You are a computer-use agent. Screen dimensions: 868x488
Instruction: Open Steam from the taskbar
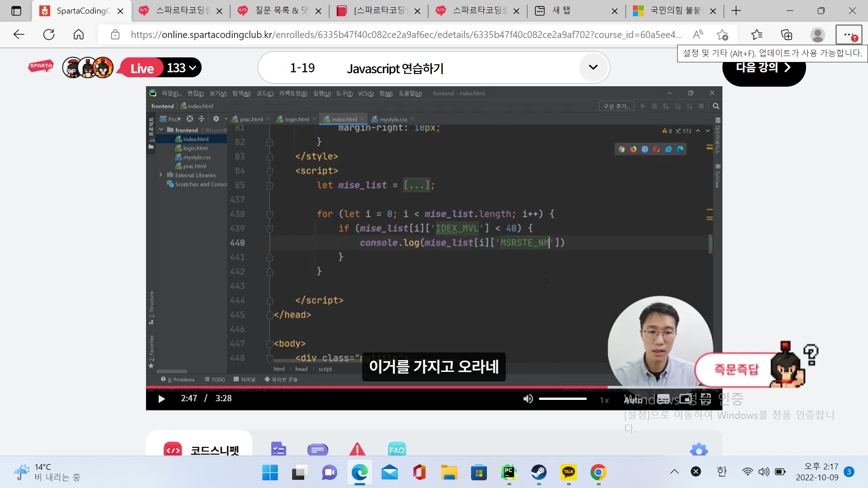(x=539, y=473)
